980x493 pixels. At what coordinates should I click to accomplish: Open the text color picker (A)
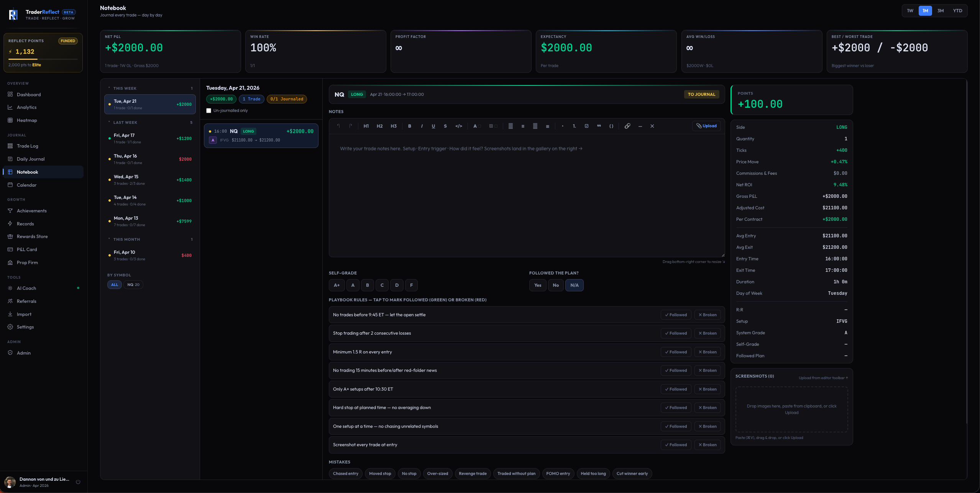[x=477, y=126]
